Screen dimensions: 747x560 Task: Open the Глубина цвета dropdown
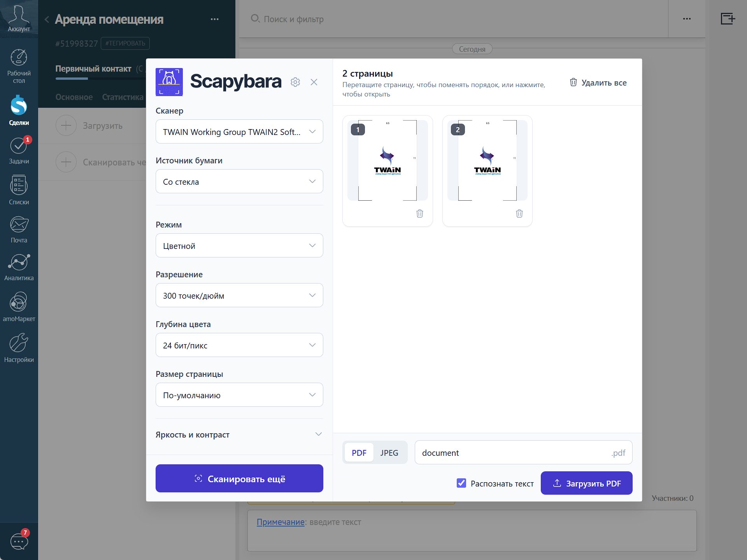[x=239, y=345]
